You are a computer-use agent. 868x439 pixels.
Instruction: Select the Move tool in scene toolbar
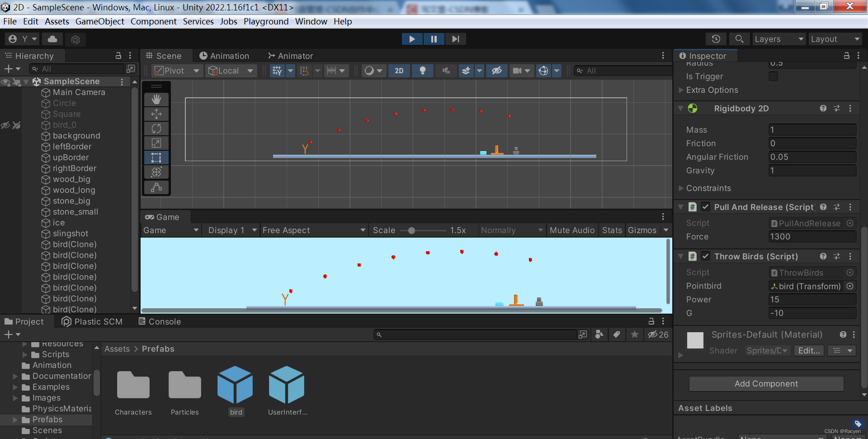pyautogui.click(x=156, y=114)
